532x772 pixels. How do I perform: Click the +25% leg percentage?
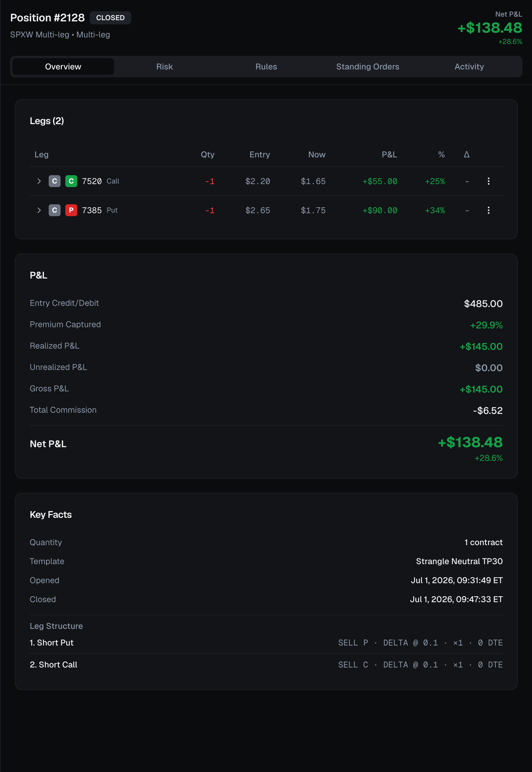click(x=435, y=181)
